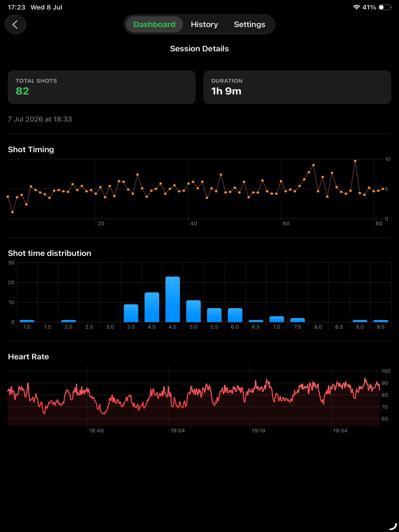Tap the 100 heart rate axis label

click(x=386, y=371)
